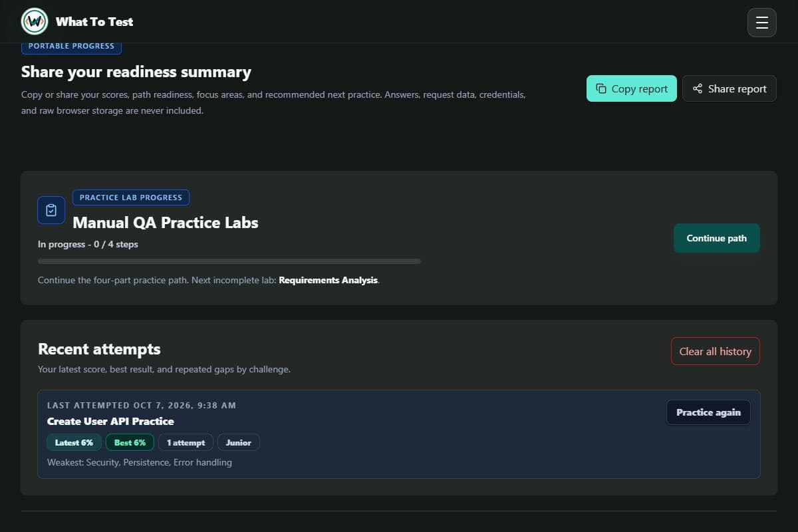Click the clipboard icon beside Manual QA Practice Labs

51,210
